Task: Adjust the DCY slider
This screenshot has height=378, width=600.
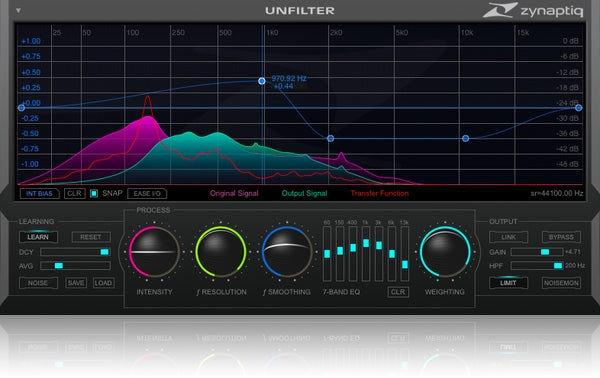Action: (75, 252)
